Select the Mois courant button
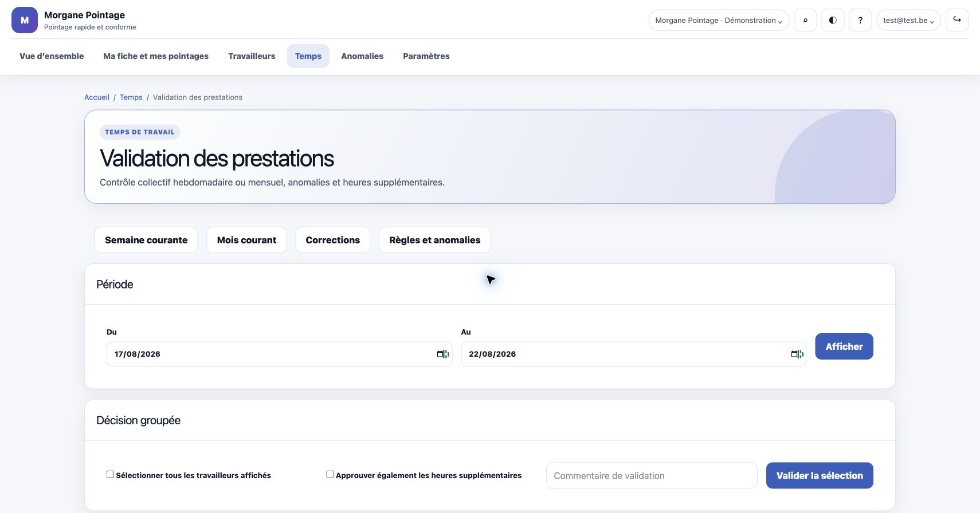The width and height of the screenshot is (980, 513). click(246, 240)
